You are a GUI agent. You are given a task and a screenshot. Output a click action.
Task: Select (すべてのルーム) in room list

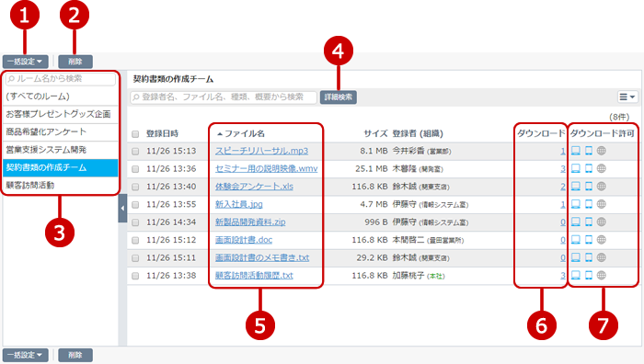(x=61, y=97)
